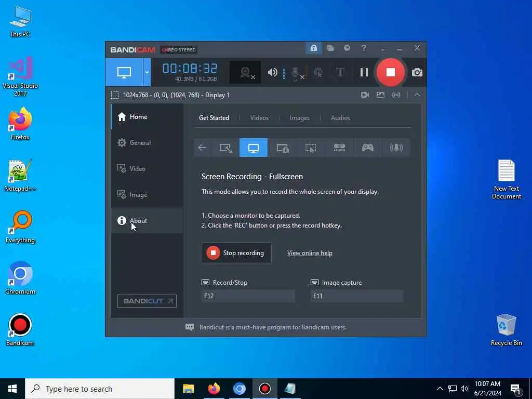Show hidden tray icons chevron

click(x=440, y=389)
